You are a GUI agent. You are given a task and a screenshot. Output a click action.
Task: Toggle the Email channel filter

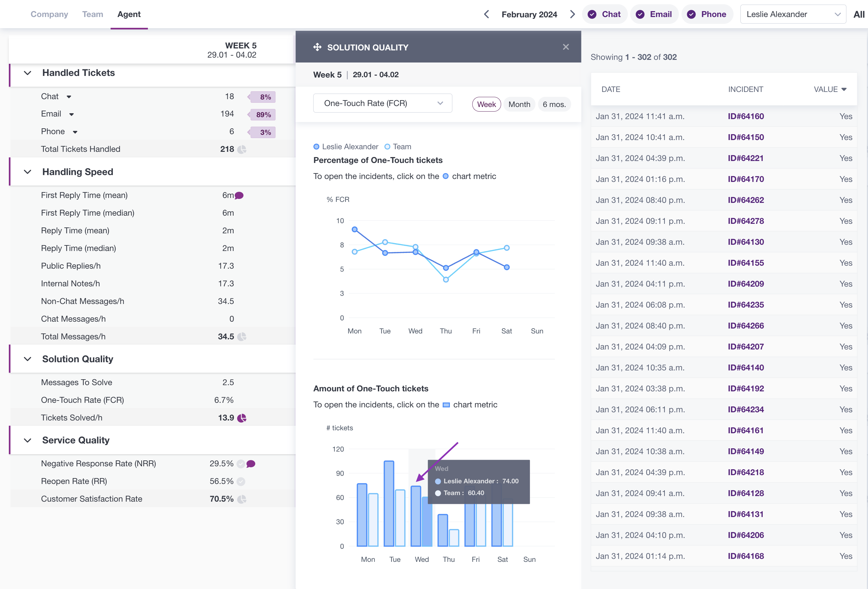[x=654, y=14]
